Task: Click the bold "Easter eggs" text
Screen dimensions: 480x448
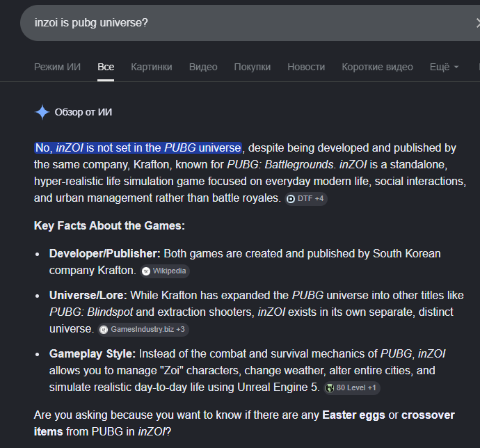Action: (353, 415)
